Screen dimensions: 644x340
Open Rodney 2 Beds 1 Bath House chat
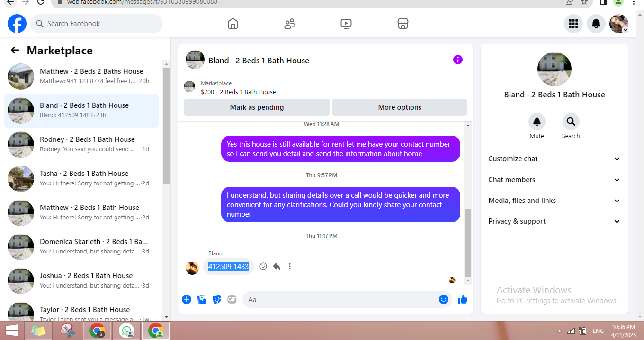click(81, 145)
